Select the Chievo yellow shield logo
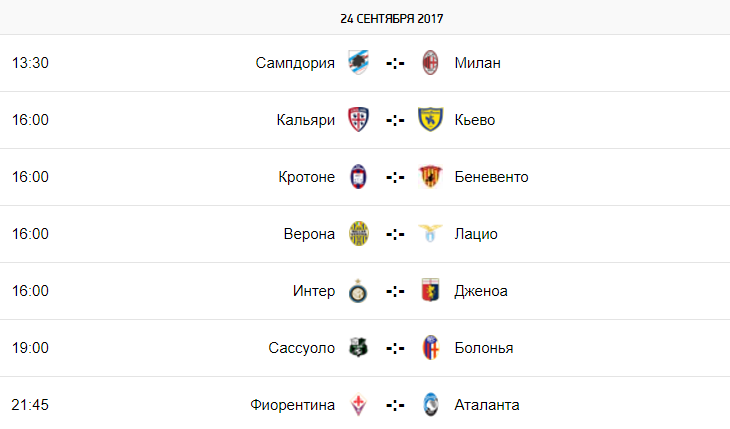Screen dimensions: 730x429 430,120
